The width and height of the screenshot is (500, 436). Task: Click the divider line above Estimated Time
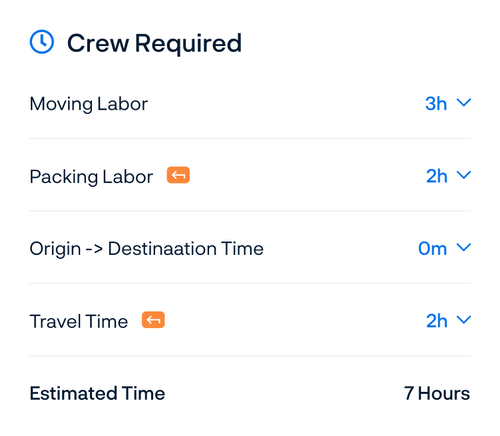(250, 356)
